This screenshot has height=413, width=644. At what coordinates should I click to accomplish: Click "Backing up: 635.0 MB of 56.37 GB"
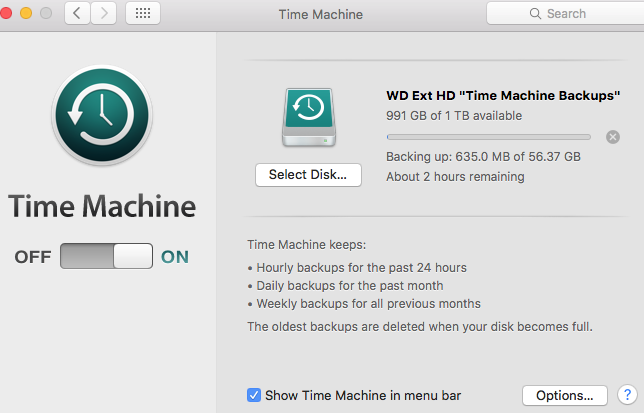pyautogui.click(x=483, y=157)
